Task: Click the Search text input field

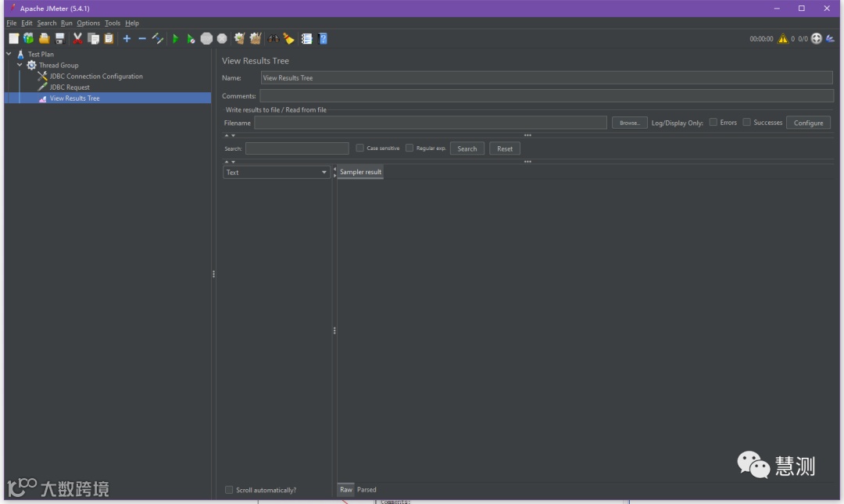Action: (x=297, y=148)
